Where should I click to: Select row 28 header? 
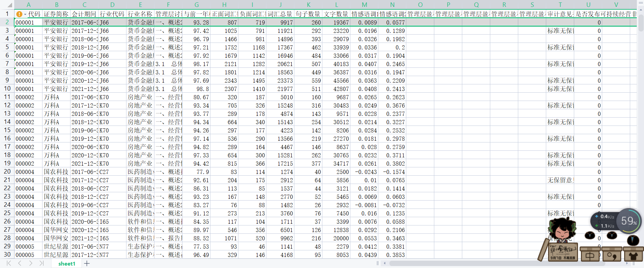tap(7, 238)
